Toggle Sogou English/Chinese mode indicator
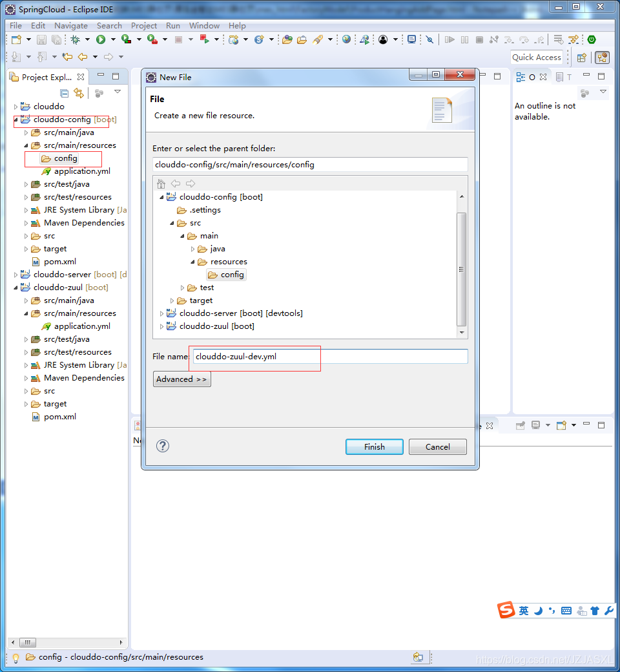620x672 pixels. pos(524,611)
